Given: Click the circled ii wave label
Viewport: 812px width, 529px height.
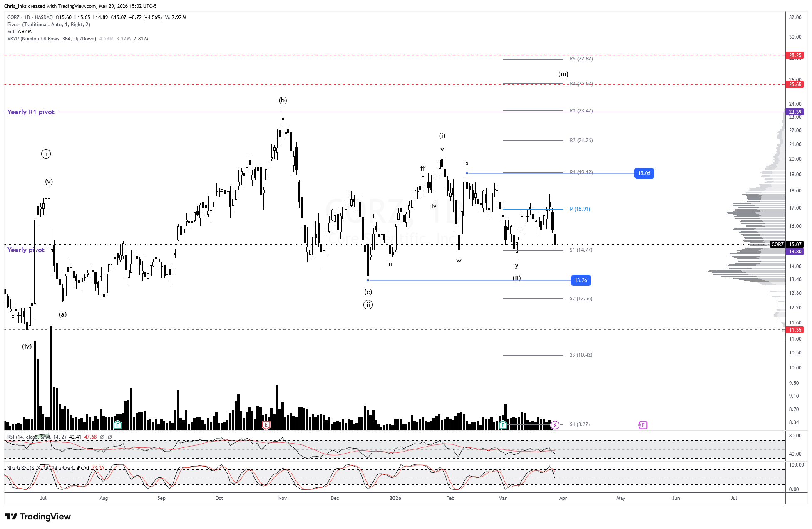Looking at the screenshot, I should tap(368, 305).
